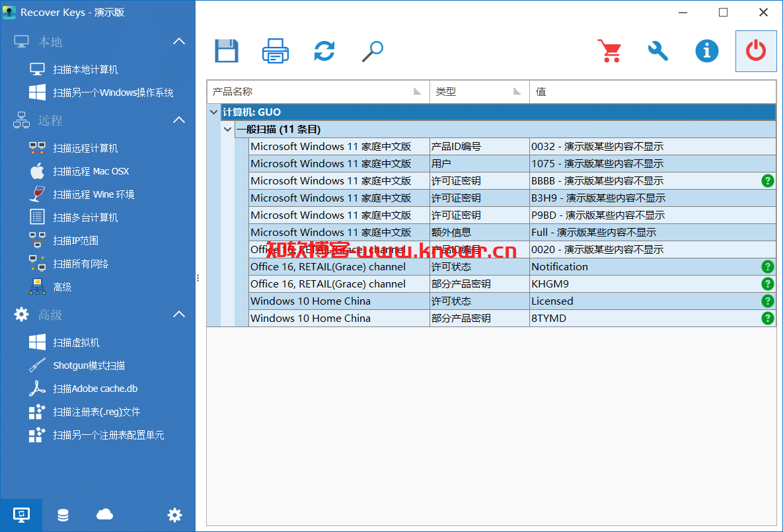Select the 1075 用户 value cell
Screen dimensions: 783x532
652,163
